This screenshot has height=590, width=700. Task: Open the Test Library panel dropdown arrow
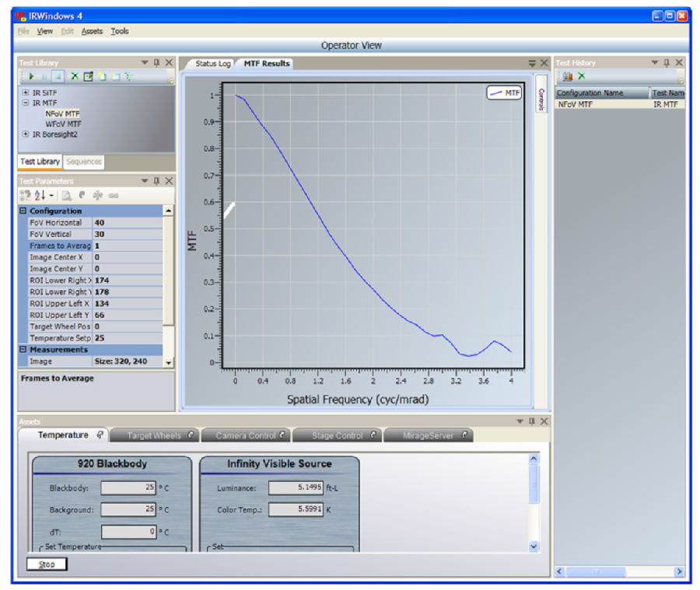point(145,62)
